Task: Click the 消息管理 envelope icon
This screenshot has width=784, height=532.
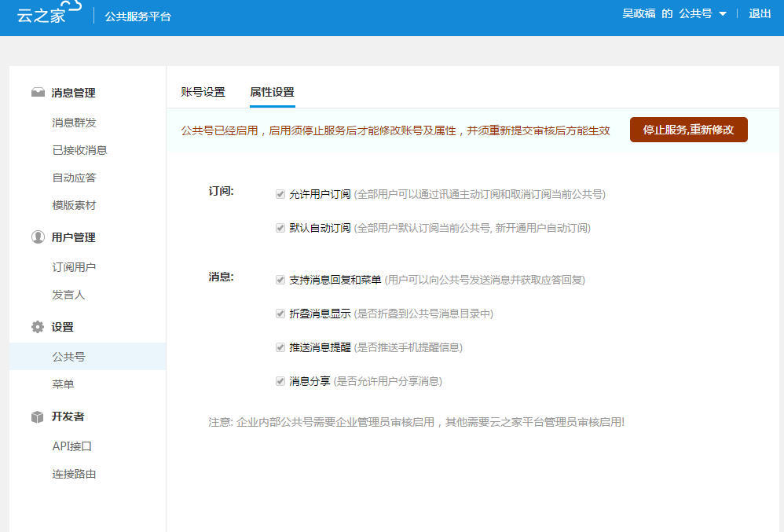Action: [38, 93]
